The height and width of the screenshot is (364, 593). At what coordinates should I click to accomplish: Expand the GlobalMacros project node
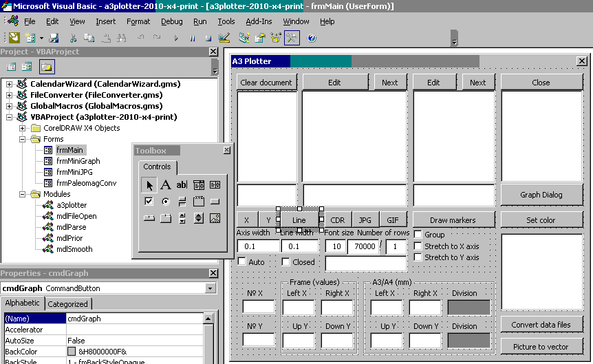click(x=9, y=106)
